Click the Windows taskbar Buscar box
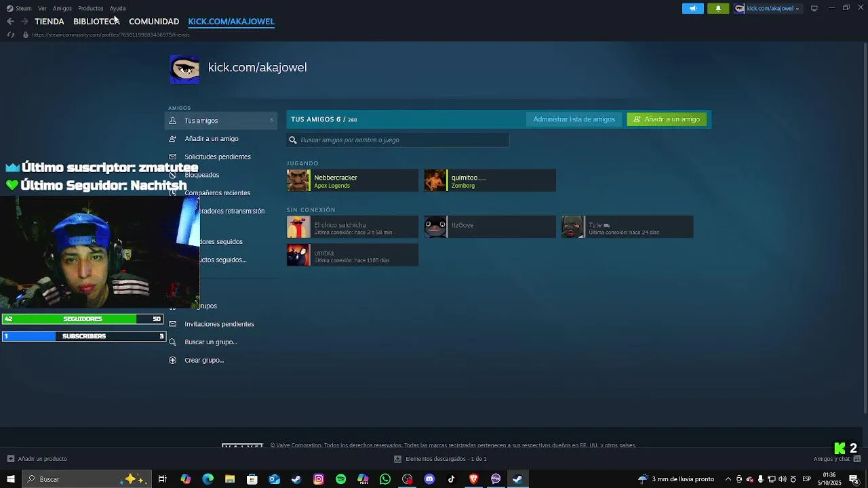The width and height of the screenshot is (868, 488). (x=87, y=479)
